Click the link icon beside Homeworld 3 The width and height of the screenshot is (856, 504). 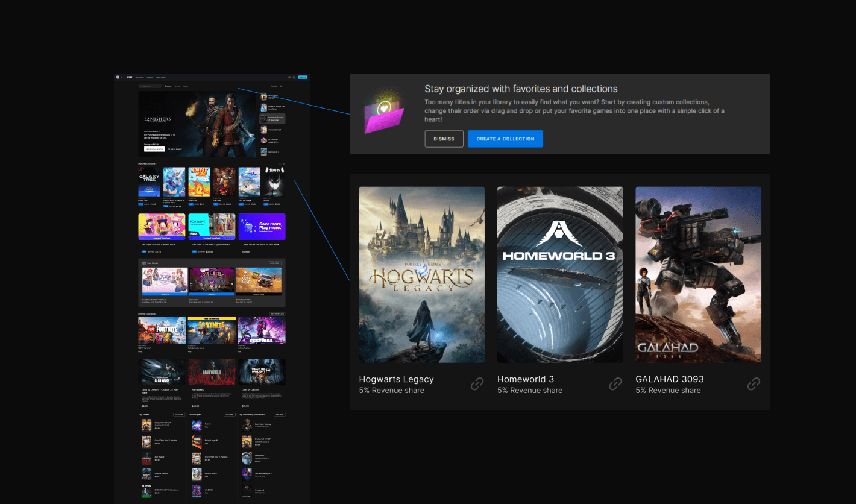[615, 383]
